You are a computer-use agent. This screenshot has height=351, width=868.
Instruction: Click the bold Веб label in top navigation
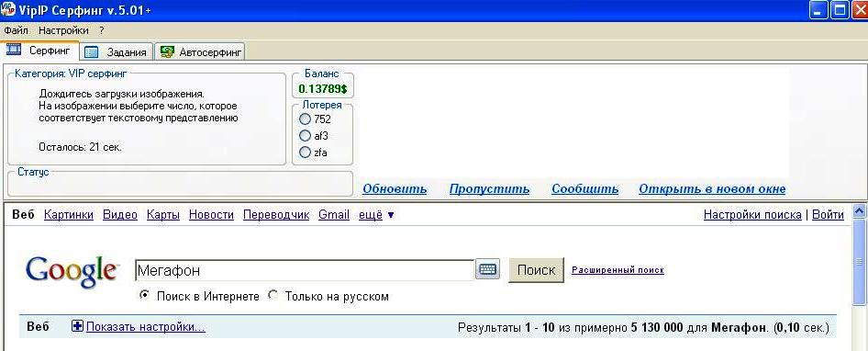click(x=23, y=215)
